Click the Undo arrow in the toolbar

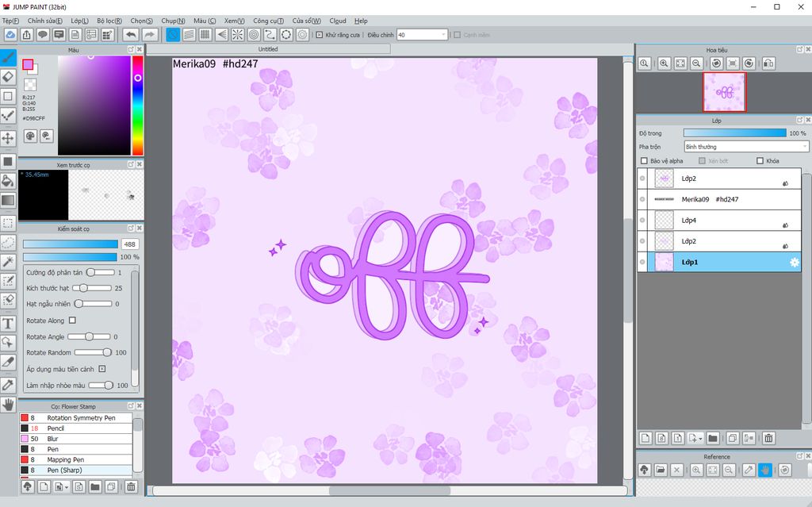[131, 35]
